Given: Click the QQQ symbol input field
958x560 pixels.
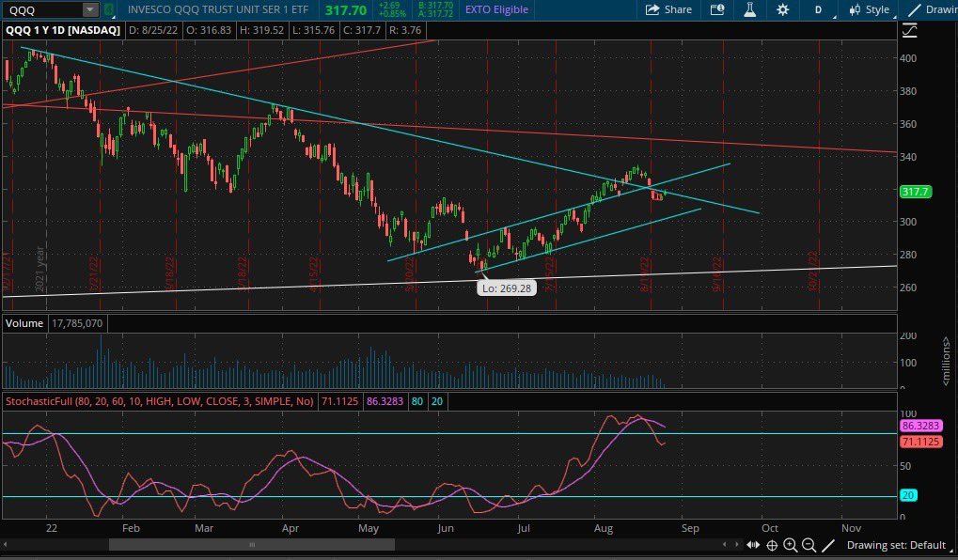Looking at the screenshot, I should (41, 9).
